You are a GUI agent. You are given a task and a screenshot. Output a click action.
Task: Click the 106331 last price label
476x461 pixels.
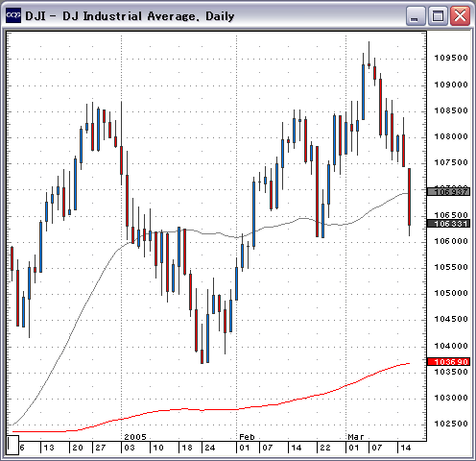pyautogui.click(x=448, y=224)
